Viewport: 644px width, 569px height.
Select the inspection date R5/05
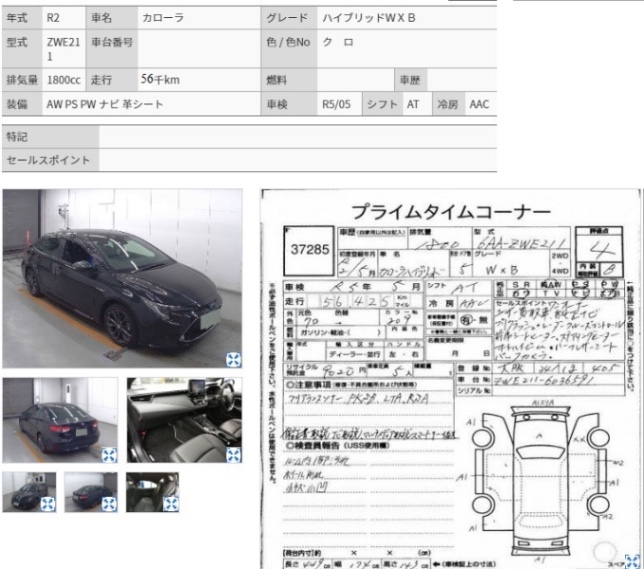coord(336,104)
